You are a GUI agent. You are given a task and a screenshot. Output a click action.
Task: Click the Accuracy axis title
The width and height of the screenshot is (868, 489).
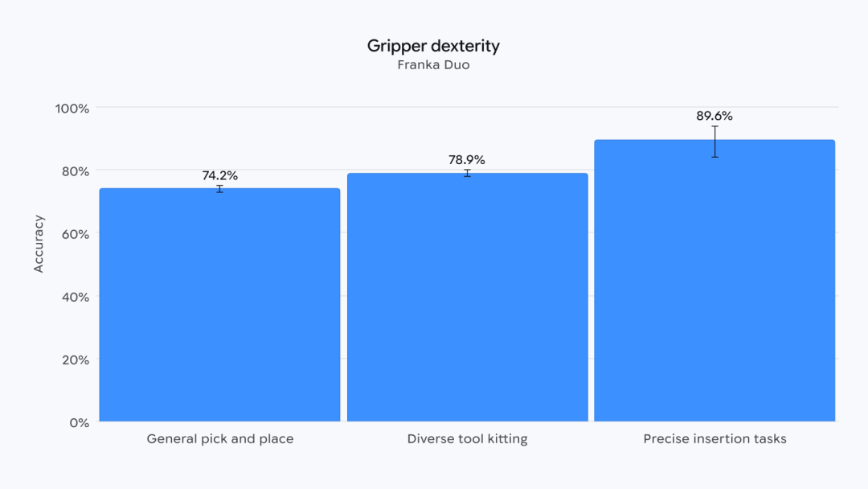pyautogui.click(x=39, y=244)
